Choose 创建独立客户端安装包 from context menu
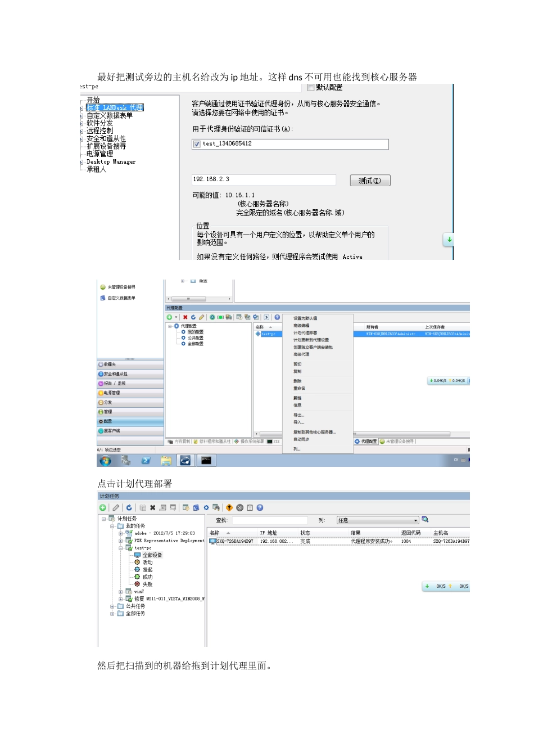This screenshot has height=756, width=534. click(x=313, y=347)
